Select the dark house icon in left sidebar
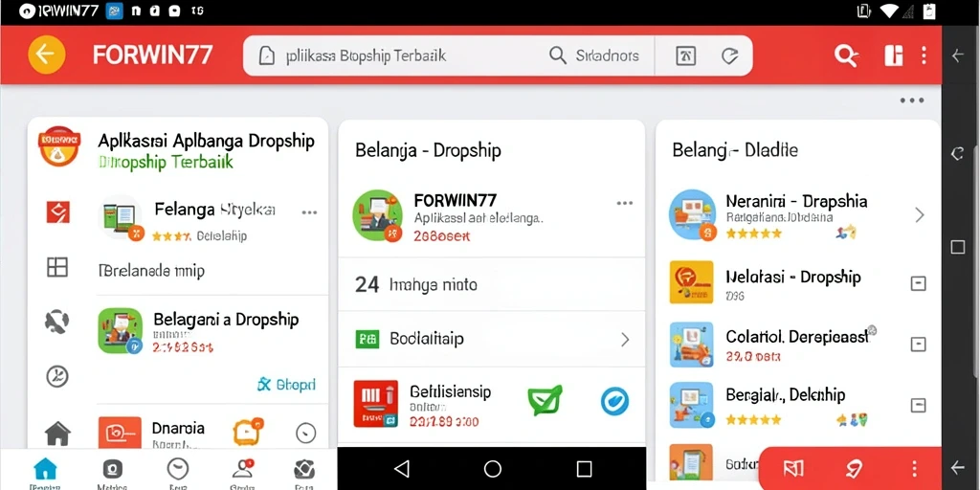The image size is (980, 490). (57, 433)
